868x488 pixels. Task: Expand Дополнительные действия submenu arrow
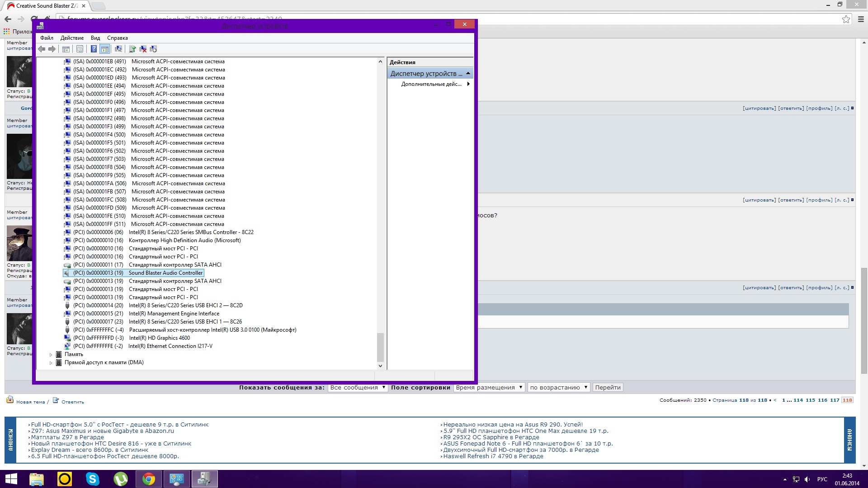click(468, 84)
